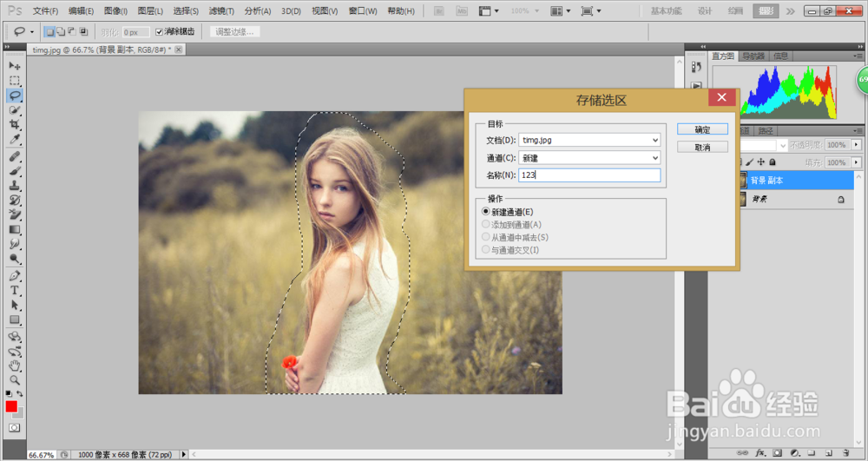The image size is (868, 461).
Task: Open 编辑(E) menu
Action: pyautogui.click(x=81, y=11)
